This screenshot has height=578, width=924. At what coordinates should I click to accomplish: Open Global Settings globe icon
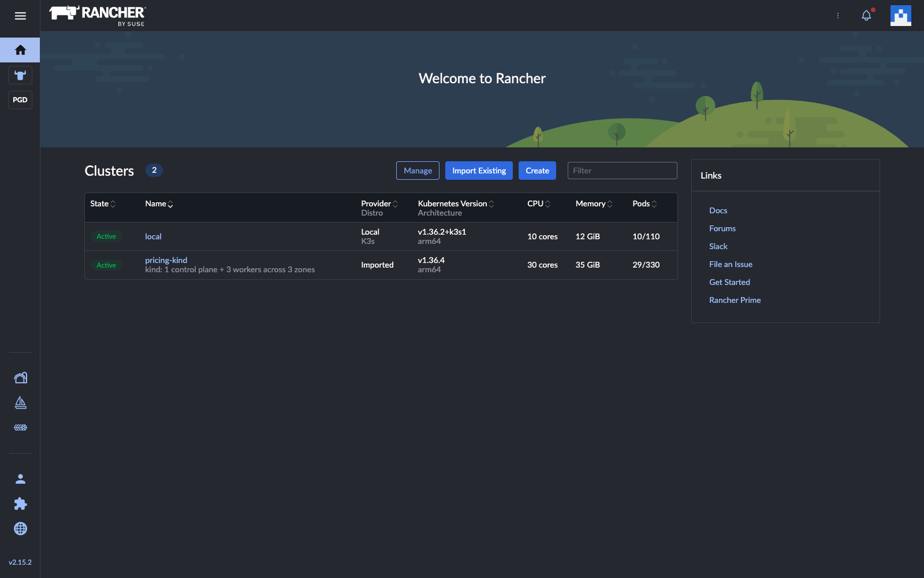(x=20, y=528)
